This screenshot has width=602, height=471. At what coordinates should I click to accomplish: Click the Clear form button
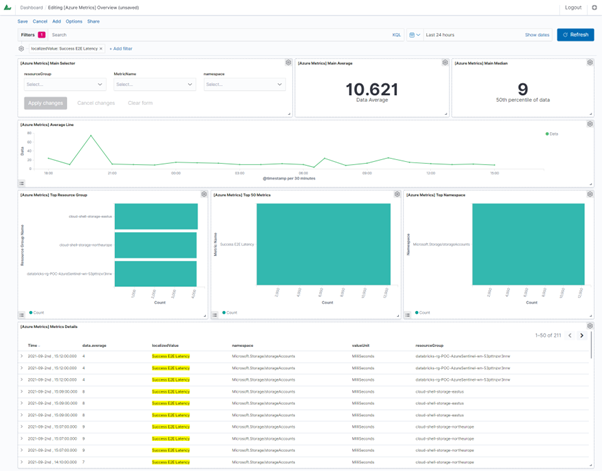[140, 103]
